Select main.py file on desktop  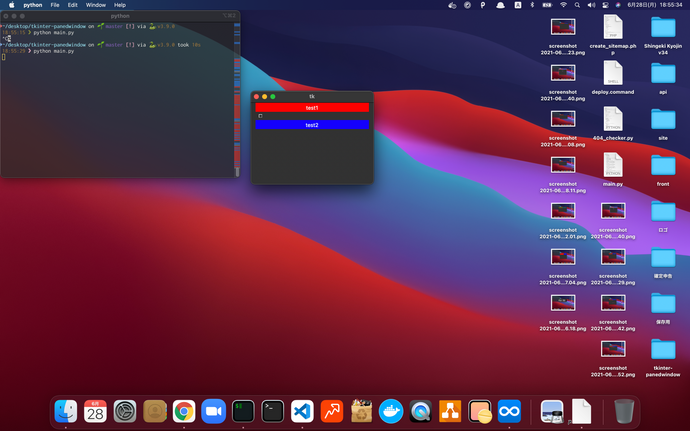coord(613,165)
